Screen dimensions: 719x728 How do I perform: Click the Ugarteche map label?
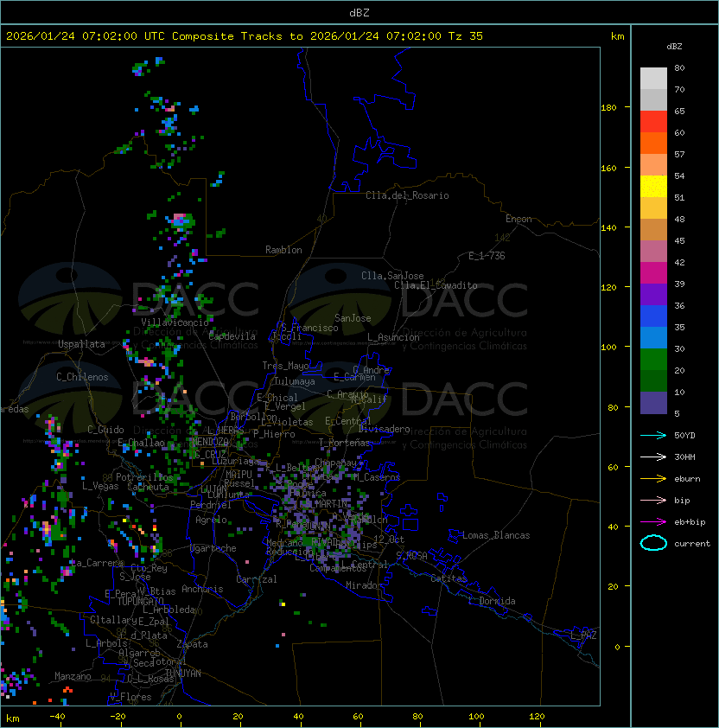point(213,549)
